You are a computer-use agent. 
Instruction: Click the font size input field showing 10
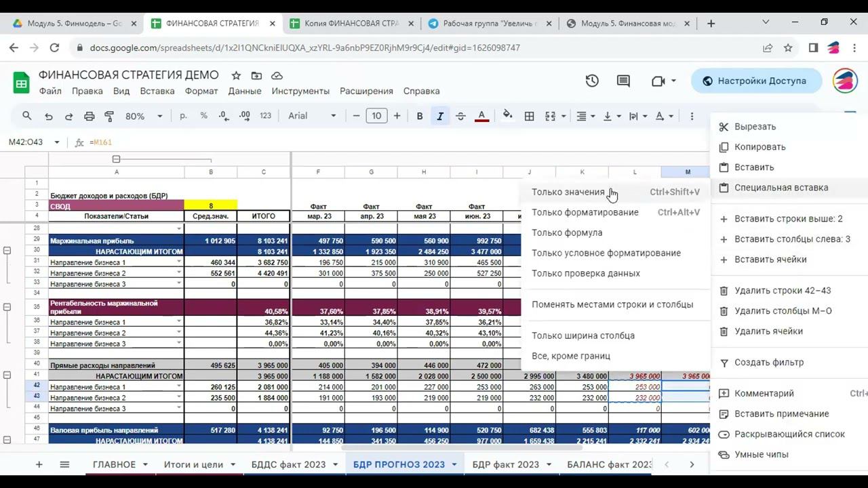coord(376,116)
